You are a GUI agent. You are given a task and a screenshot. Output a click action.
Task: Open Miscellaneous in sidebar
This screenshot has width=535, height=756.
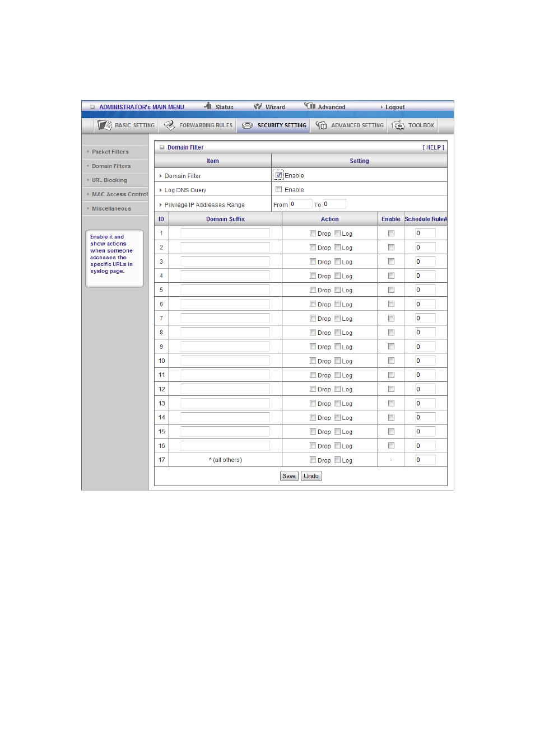(111, 209)
